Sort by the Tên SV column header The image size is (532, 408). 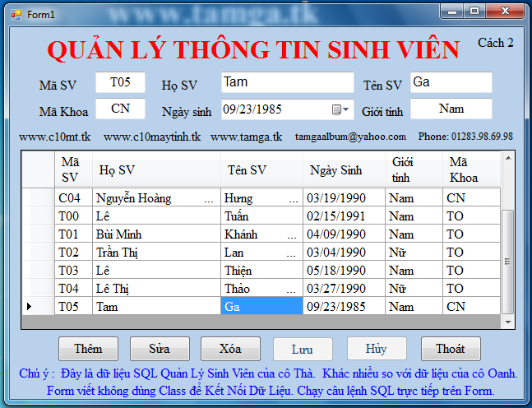(x=261, y=169)
